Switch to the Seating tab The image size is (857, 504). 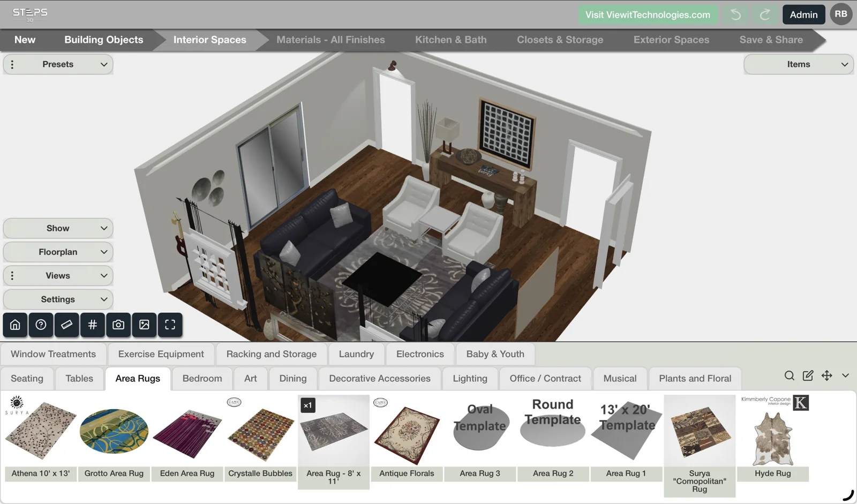click(27, 379)
